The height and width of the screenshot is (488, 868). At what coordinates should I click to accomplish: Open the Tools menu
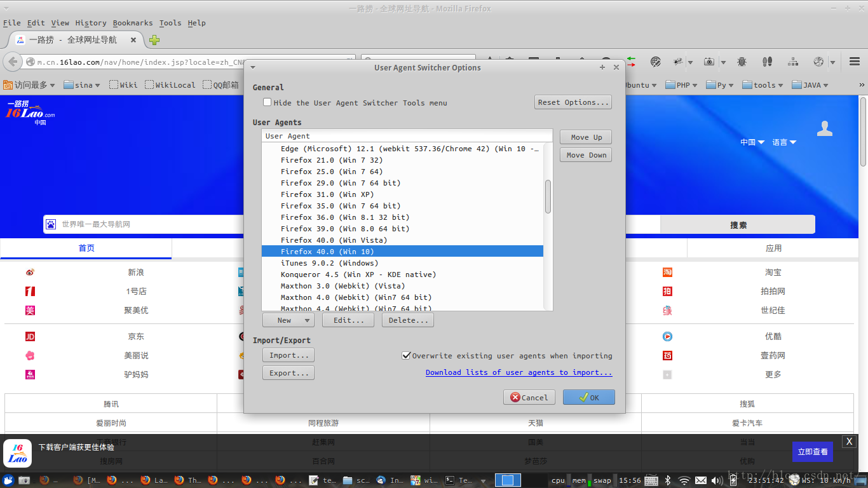click(x=170, y=23)
